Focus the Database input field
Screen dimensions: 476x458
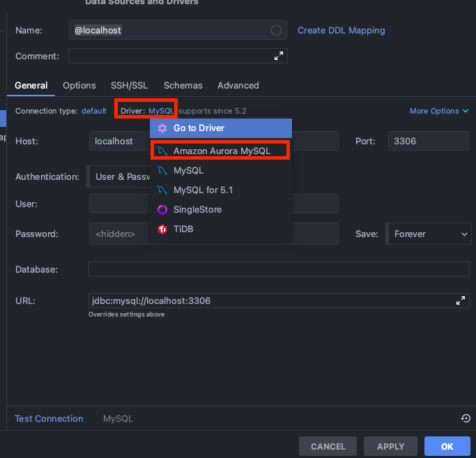tap(279, 269)
